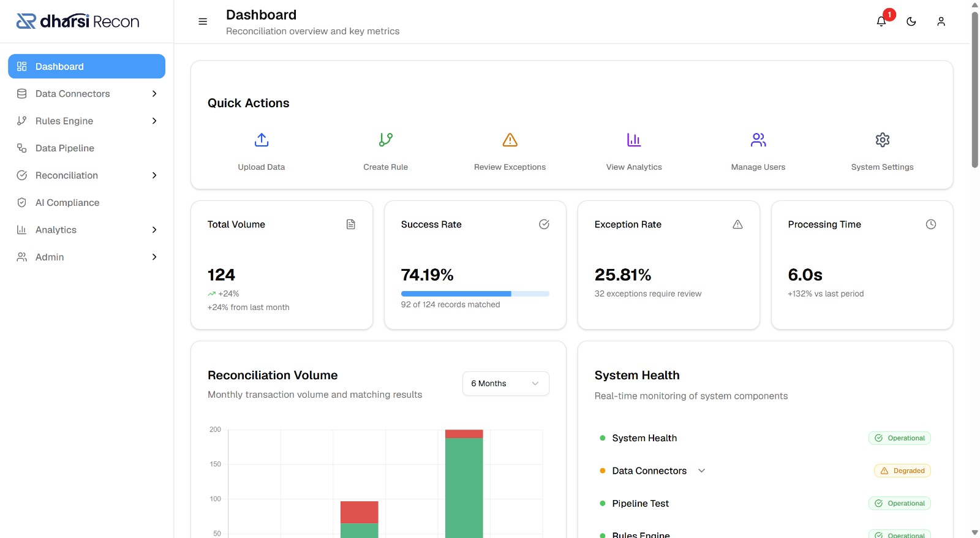Screen dimensions: 980x538
Task: Toggle dark mode with moon icon
Action: coord(911,21)
